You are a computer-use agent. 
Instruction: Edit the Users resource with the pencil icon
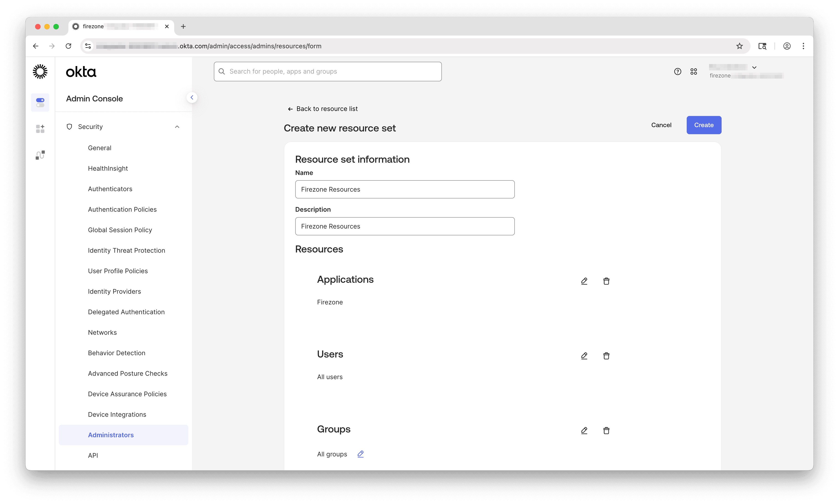point(584,356)
